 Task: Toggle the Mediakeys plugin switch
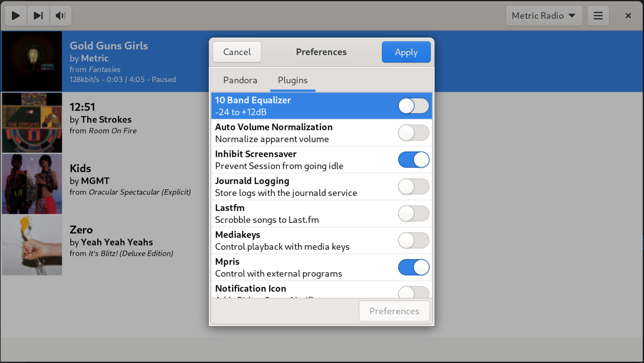click(413, 240)
